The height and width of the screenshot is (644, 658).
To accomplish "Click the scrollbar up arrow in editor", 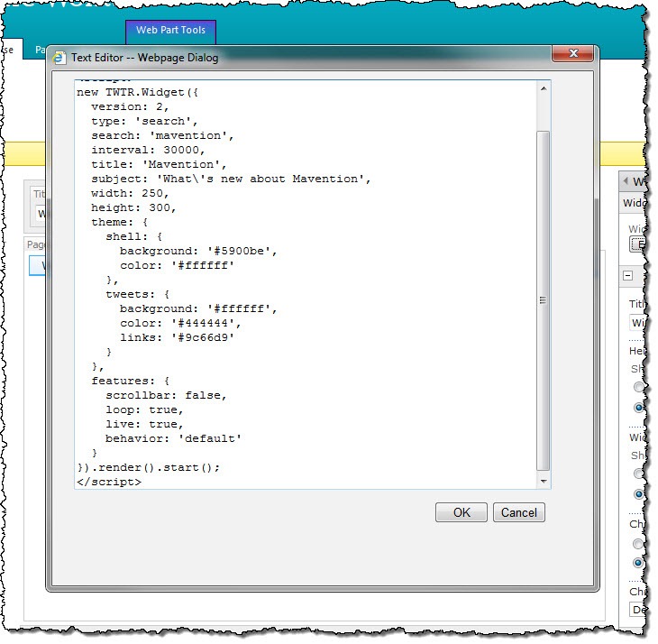I will (544, 88).
